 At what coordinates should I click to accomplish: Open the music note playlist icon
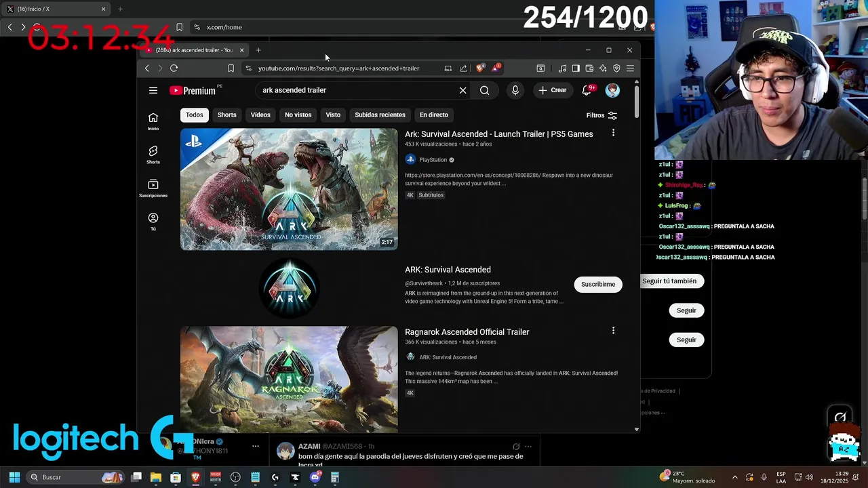tap(562, 68)
